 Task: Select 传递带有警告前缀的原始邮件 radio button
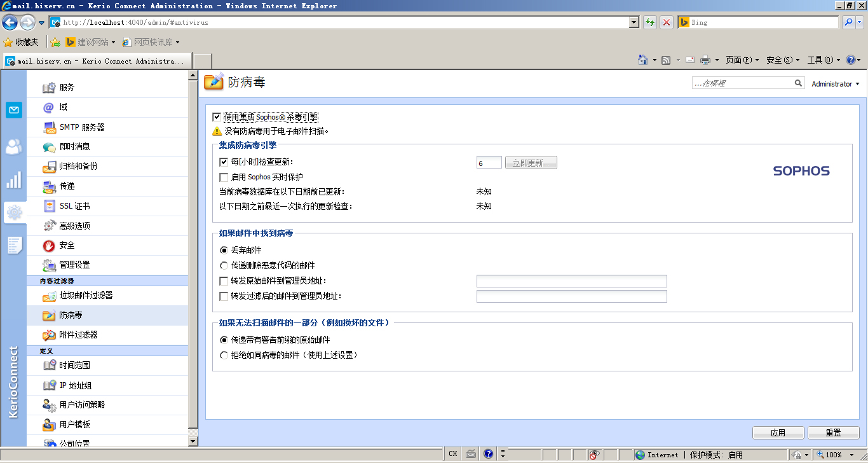(224, 340)
